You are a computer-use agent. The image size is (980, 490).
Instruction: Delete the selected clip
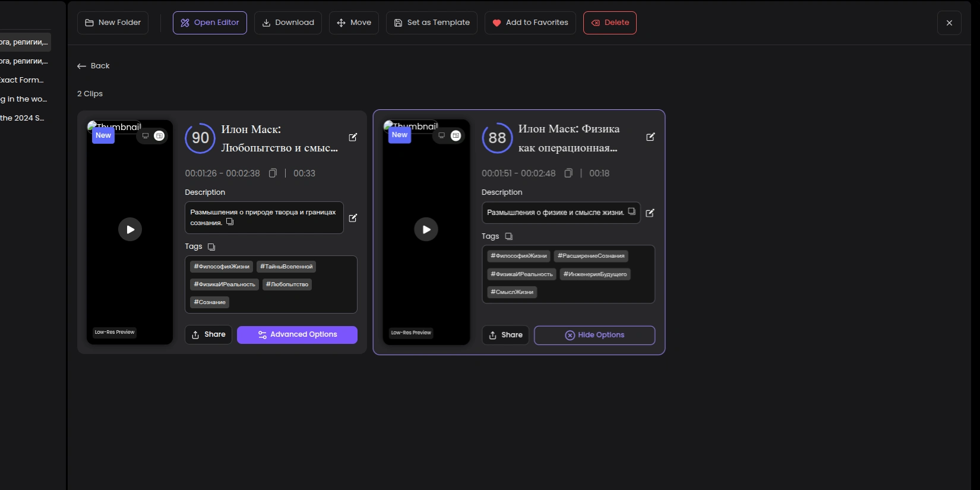610,23
